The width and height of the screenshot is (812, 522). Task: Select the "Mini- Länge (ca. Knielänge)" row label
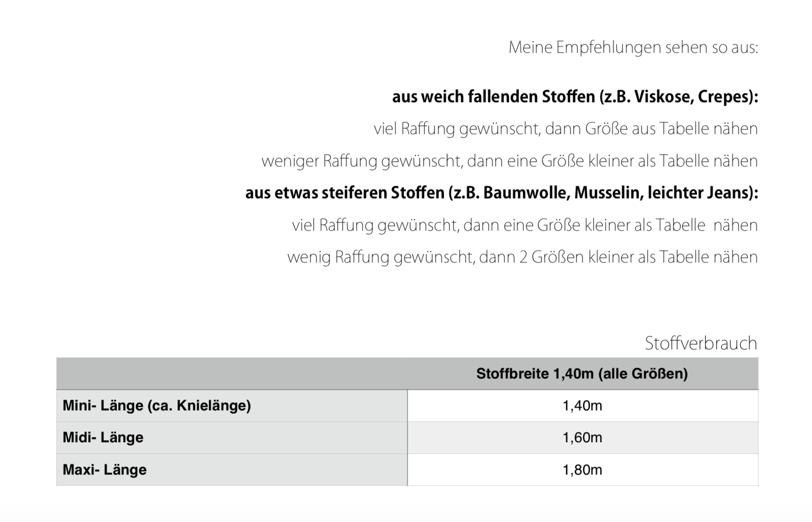click(157, 406)
